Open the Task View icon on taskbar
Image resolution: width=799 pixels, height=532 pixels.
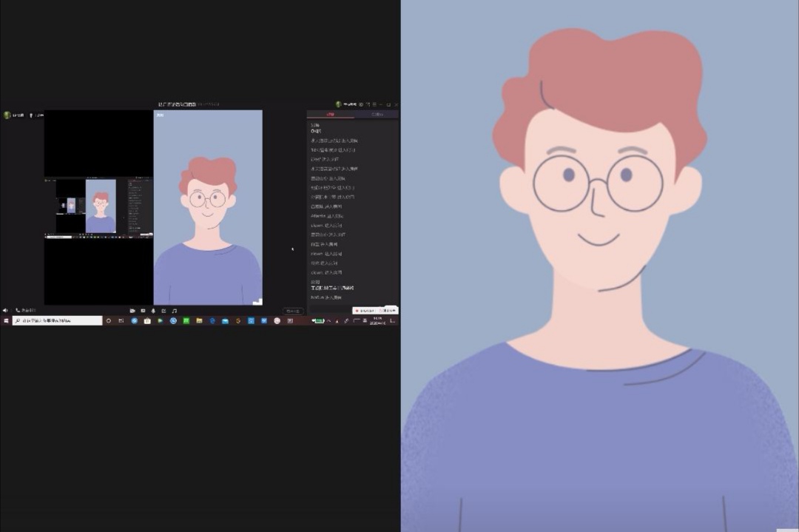tap(121, 321)
